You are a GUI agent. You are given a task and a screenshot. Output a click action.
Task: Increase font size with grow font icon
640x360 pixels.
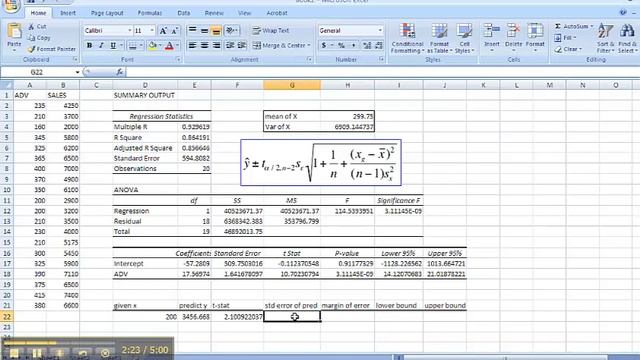(x=163, y=31)
